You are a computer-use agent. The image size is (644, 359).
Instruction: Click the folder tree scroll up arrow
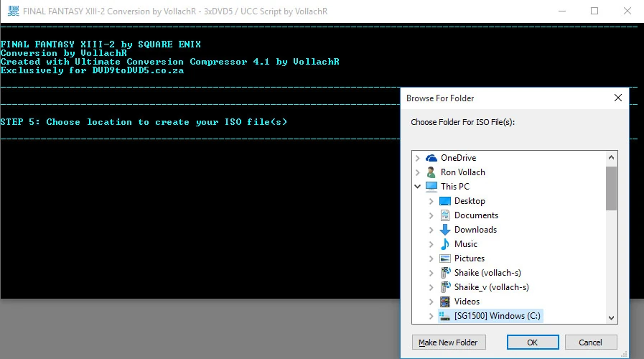(x=611, y=158)
